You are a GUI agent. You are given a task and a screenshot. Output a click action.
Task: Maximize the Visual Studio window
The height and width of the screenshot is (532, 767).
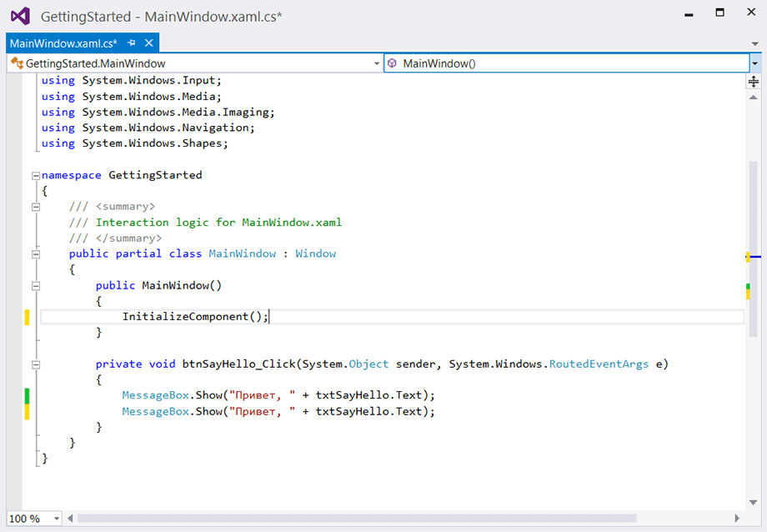click(719, 13)
